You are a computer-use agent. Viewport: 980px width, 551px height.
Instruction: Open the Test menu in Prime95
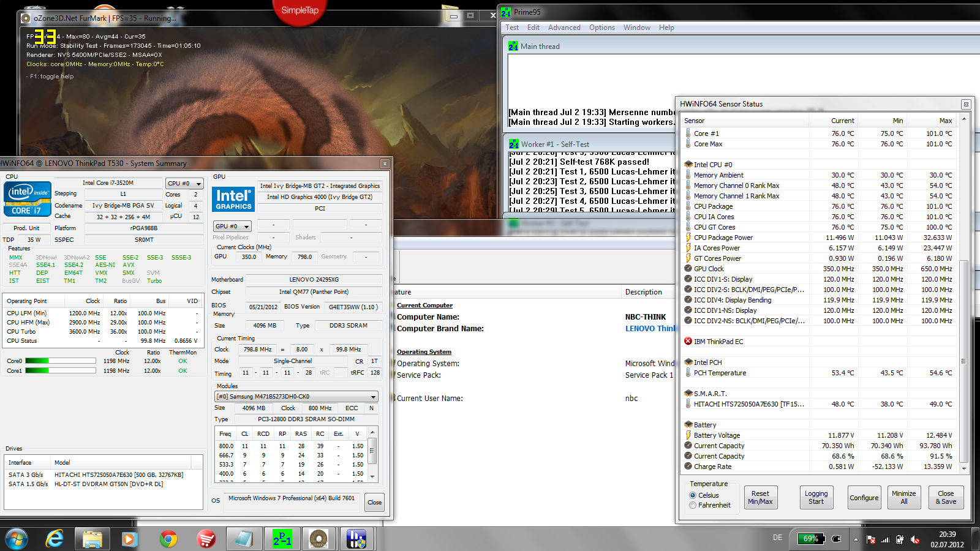pos(512,28)
